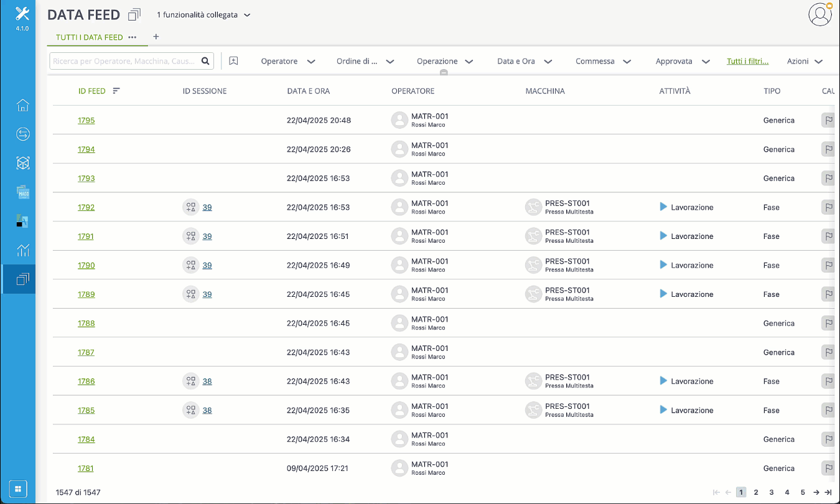Click the session icon in row 1786
The image size is (840, 504).
tap(190, 381)
